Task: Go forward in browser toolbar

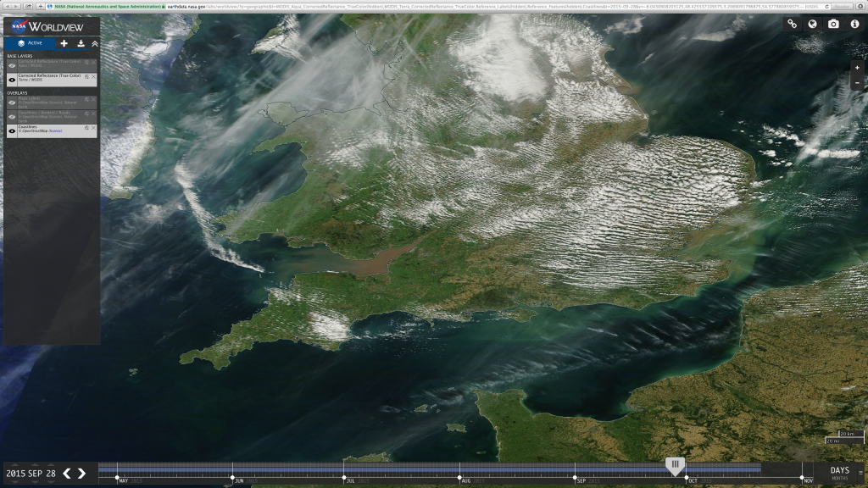Action: coord(16,6)
